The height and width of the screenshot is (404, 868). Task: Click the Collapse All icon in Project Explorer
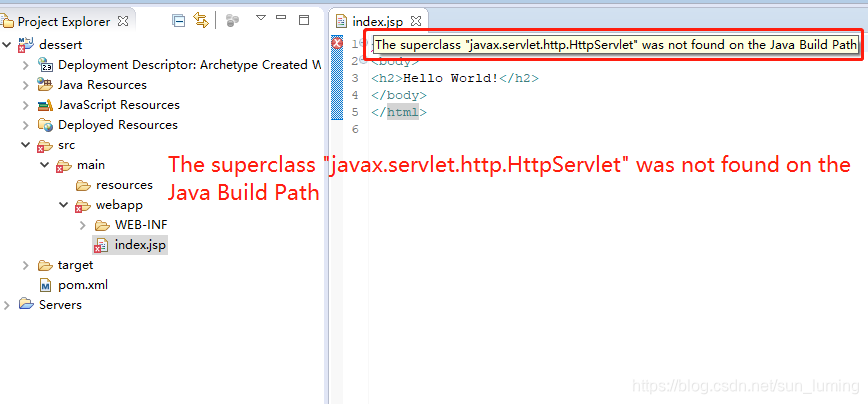pos(178,21)
